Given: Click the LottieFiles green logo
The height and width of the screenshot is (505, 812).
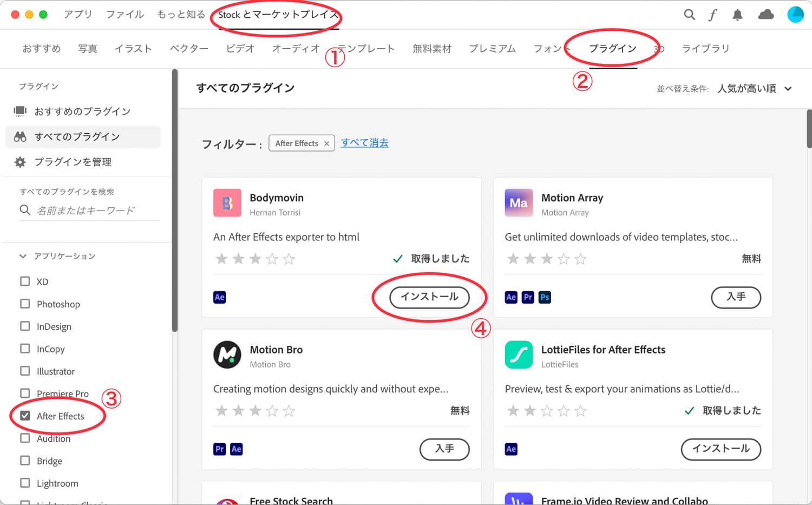Looking at the screenshot, I should tap(519, 355).
